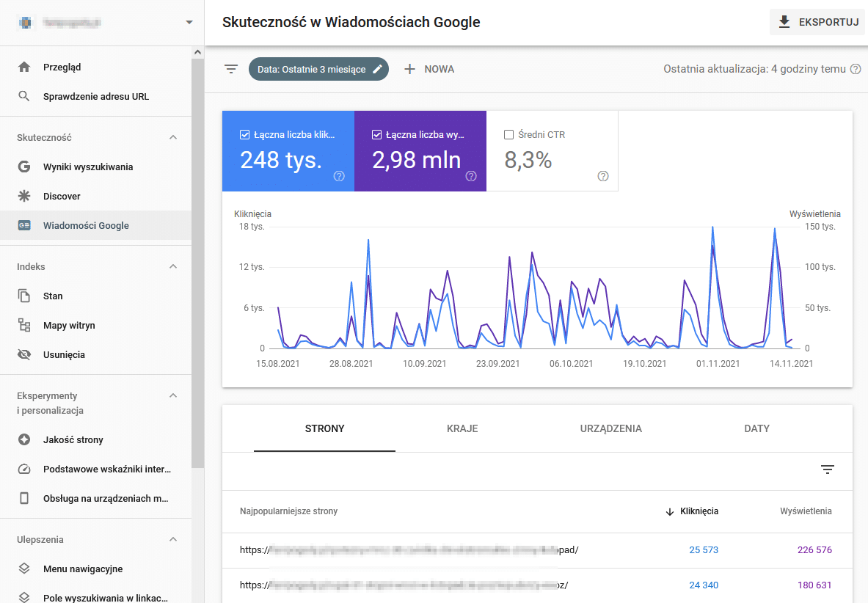Sort by the Wyświetlenia column header
Image resolution: width=868 pixels, height=603 pixels.
coord(806,511)
